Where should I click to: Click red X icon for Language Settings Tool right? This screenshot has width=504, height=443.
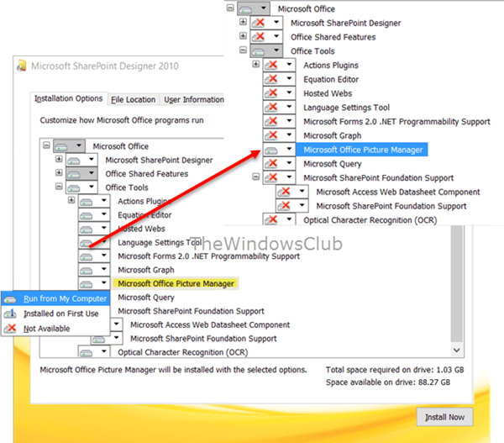271,107
